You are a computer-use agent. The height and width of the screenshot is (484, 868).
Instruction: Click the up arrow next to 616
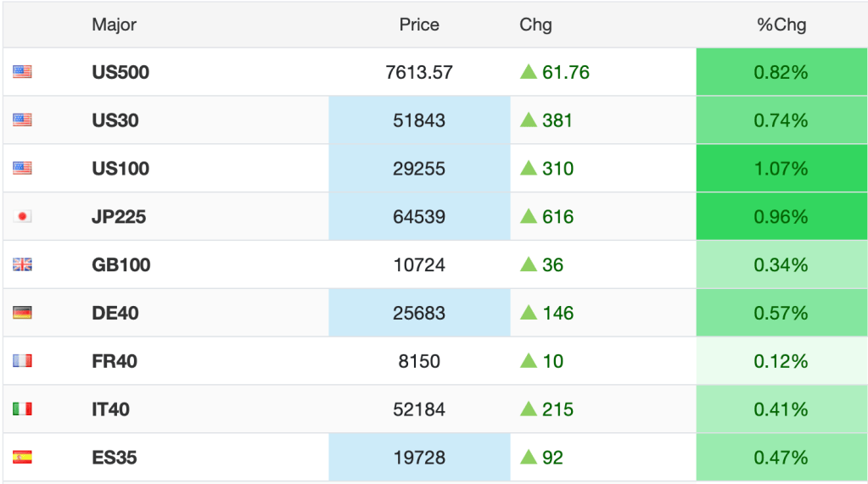point(529,216)
